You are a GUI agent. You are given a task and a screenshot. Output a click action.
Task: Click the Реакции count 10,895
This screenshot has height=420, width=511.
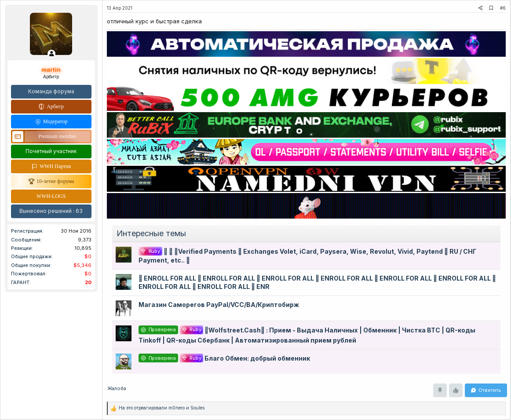coord(83,248)
